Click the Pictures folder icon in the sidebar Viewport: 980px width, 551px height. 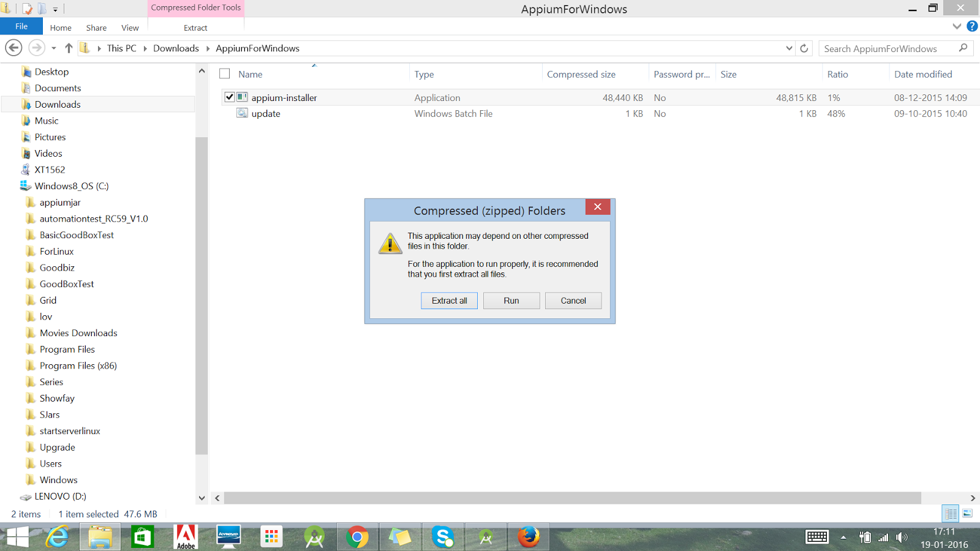pos(26,137)
